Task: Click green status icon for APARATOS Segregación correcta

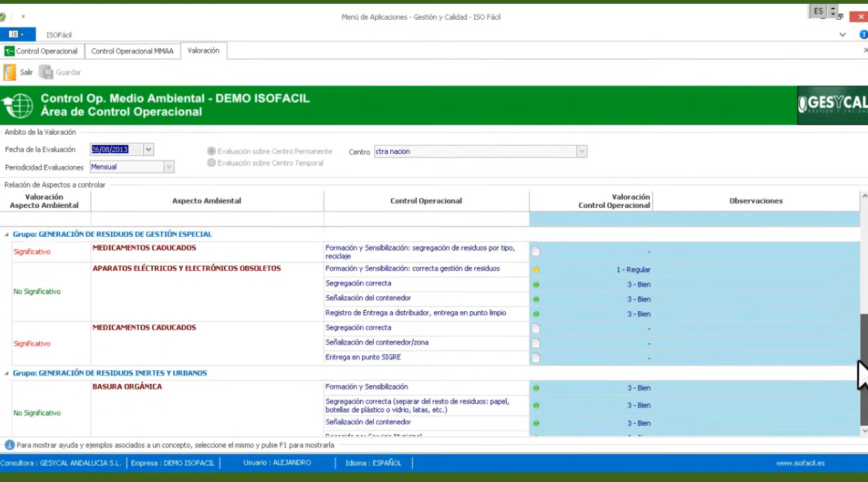Action: (x=536, y=284)
